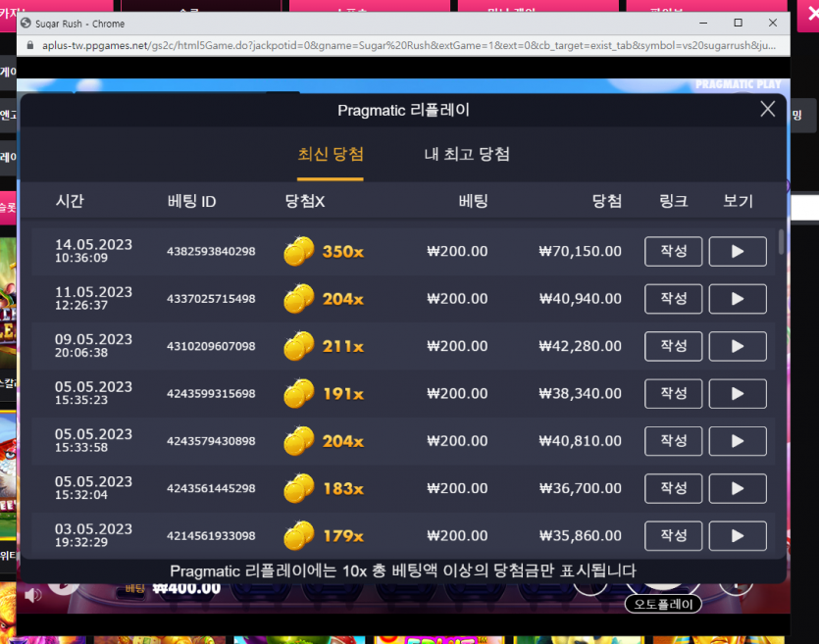Click the coin icon beside 350x
The width and height of the screenshot is (819, 644).
coord(299,251)
